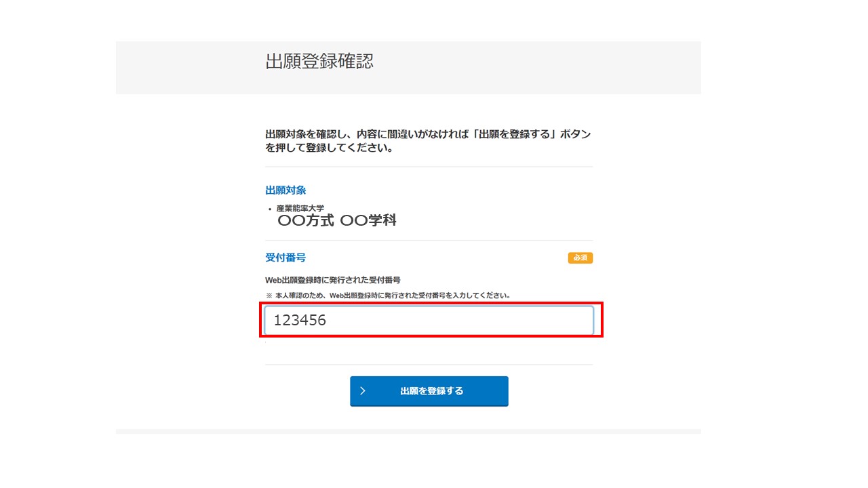Click the 〇〇方式 admission method text
The image size is (868, 488).
(306, 220)
